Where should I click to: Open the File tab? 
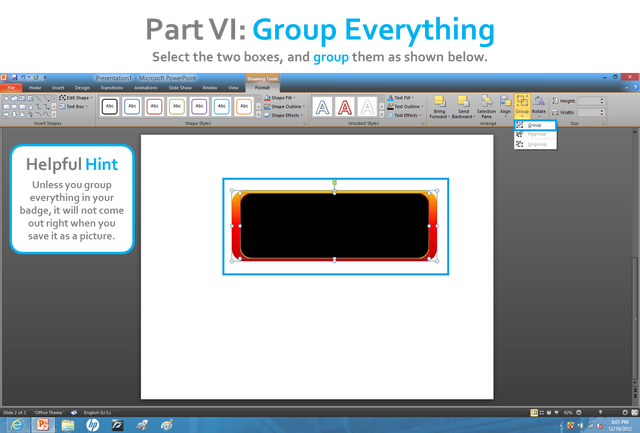tap(11, 88)
